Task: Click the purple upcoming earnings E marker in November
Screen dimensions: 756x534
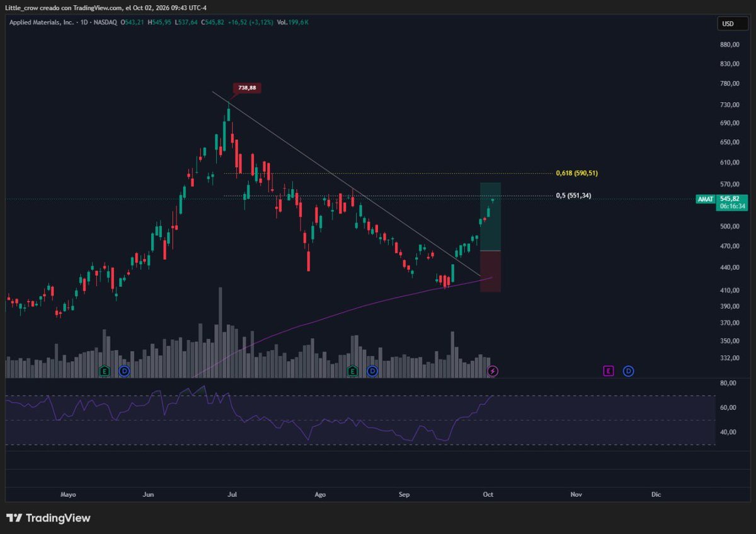Action: (608, 371)
